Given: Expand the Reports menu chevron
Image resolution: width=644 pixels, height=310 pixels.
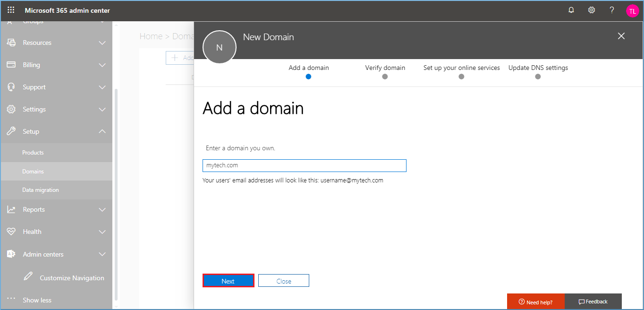Looking at the screenshot, I should click(x=102, y=210).
